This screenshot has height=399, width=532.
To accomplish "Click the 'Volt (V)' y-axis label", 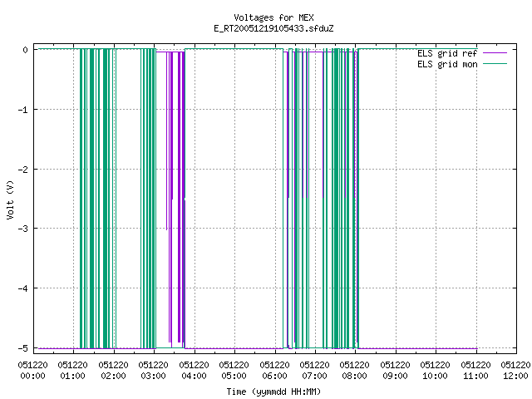I will click(10, 199).
